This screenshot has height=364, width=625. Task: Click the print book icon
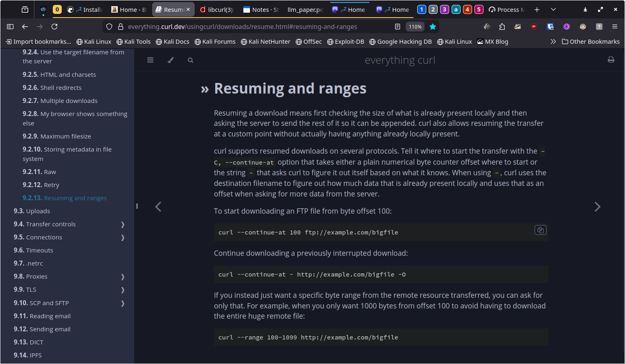click(x=611, y=60)
